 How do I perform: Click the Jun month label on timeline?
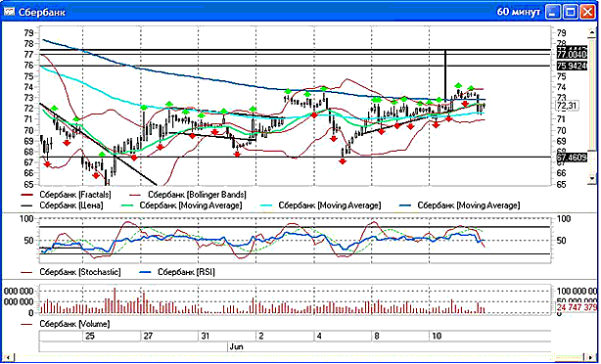[x=237, y=347]
